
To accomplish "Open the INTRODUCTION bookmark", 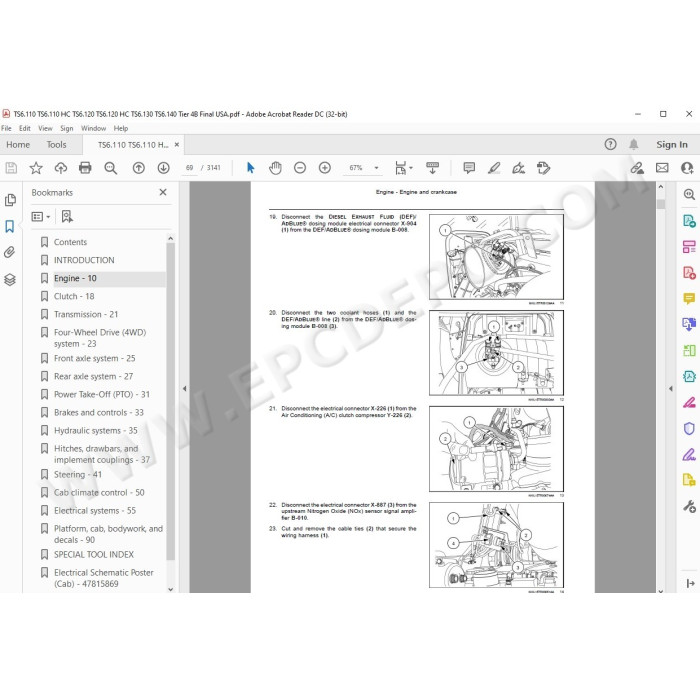I will (x=84, y=260).
